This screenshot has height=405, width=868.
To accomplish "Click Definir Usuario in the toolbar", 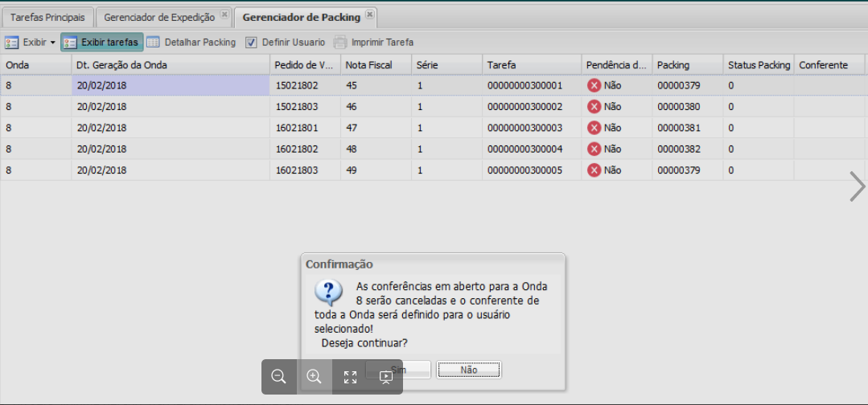I will [285, 42].
